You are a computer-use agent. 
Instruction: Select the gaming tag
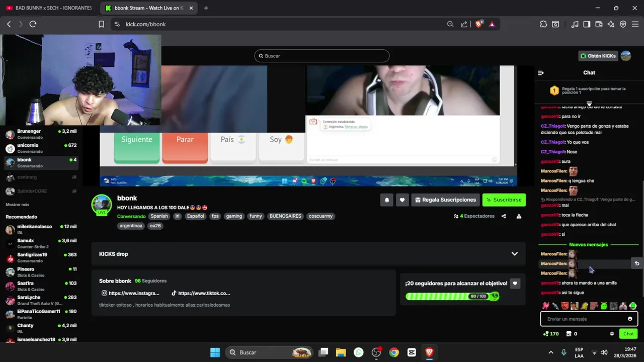pyautogui.click(x=234, y=216)
